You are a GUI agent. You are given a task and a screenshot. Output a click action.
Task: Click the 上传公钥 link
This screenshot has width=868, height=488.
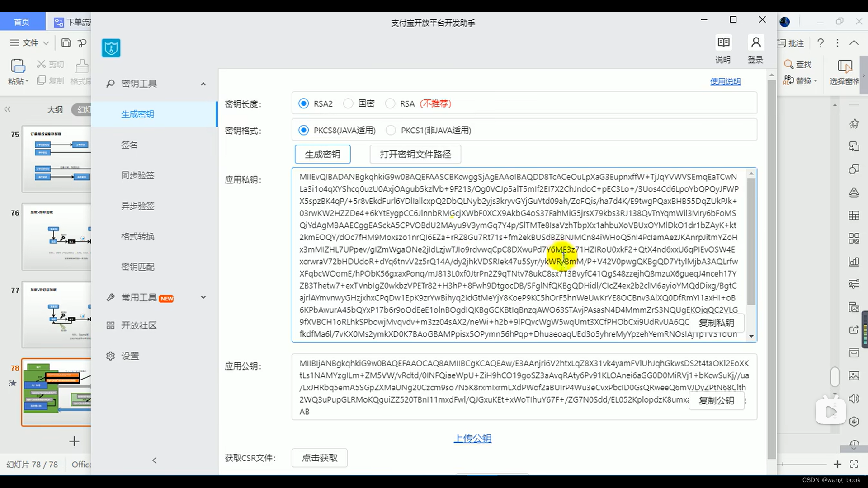click(472, 438)
